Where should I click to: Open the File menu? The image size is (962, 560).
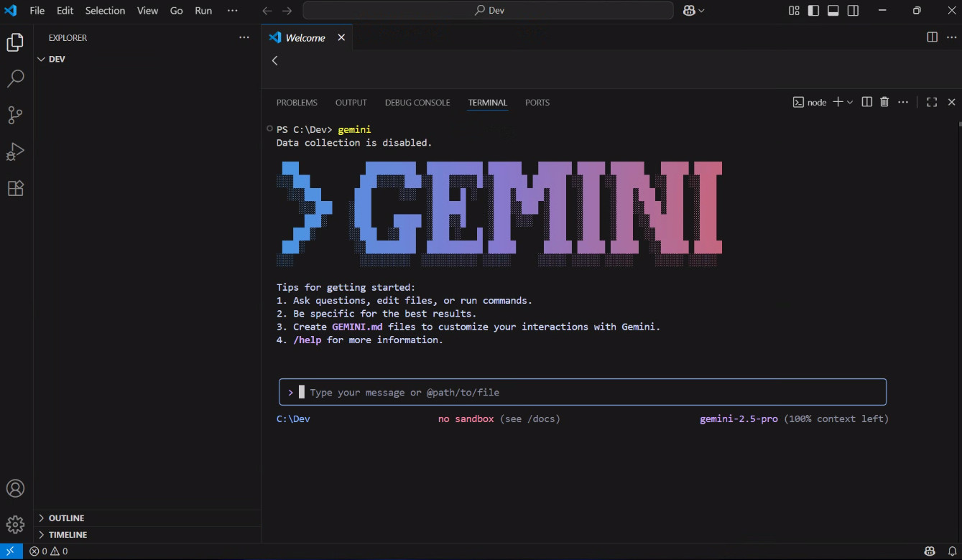pyautogui.click(x=37, y=11)
